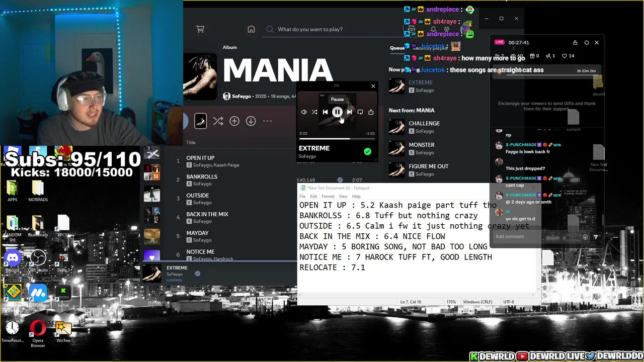Image resolution: width=644 pixels, height=362 pixels.
Task: Add the MANIA album to library
Action: point(234,121)
